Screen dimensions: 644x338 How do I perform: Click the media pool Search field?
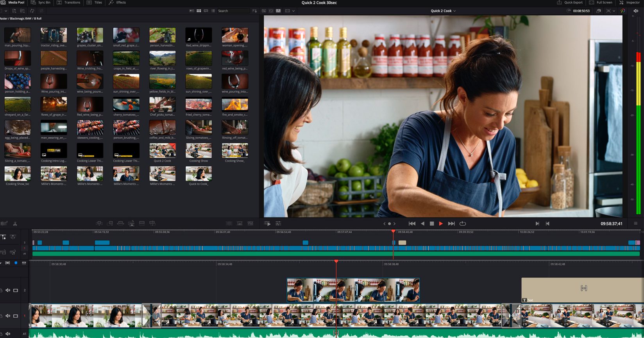pos(233,11)
